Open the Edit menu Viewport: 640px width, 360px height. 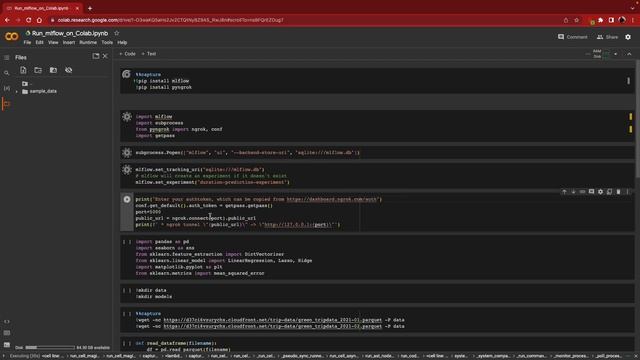[x=39, y=42]
